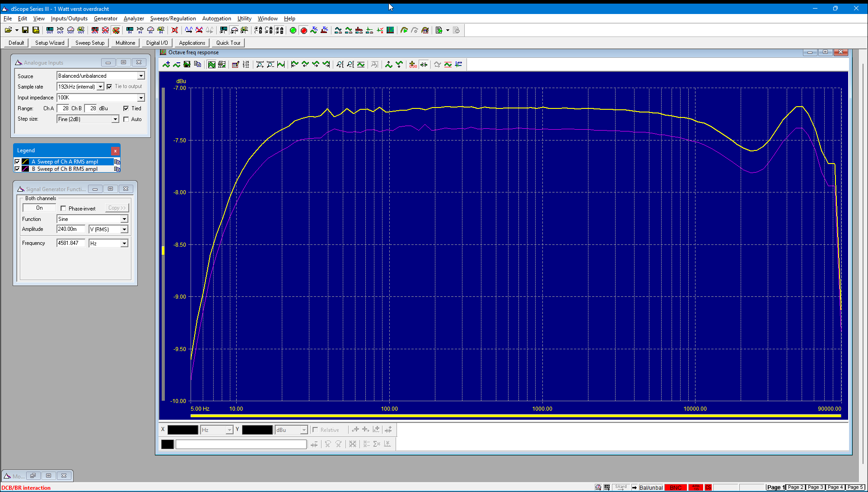The width and height of the screenshot is (868, 492).
Task: Open the X cursor Hz unit dropdown
Action: tap(229, 430)
